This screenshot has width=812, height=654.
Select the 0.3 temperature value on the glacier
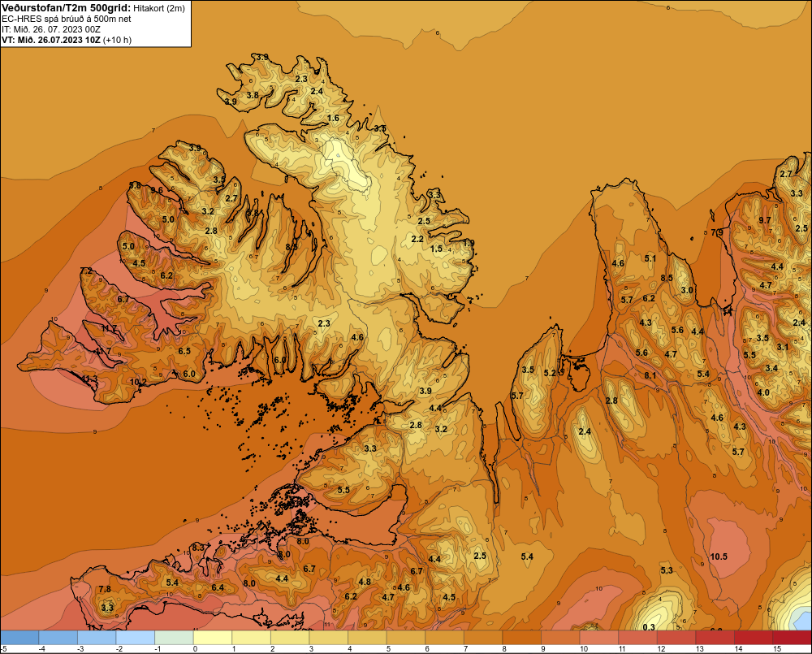648,627
